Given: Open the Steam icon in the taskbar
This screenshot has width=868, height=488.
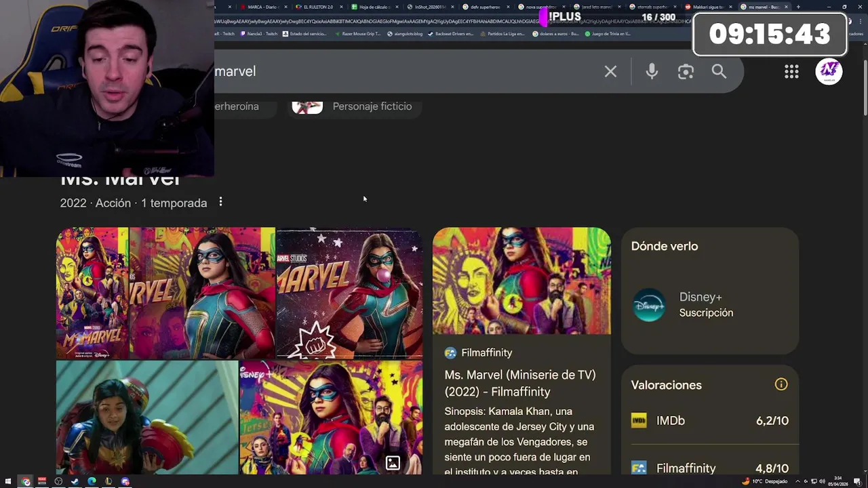Looking at the screenshot, I should click(75, 481).
